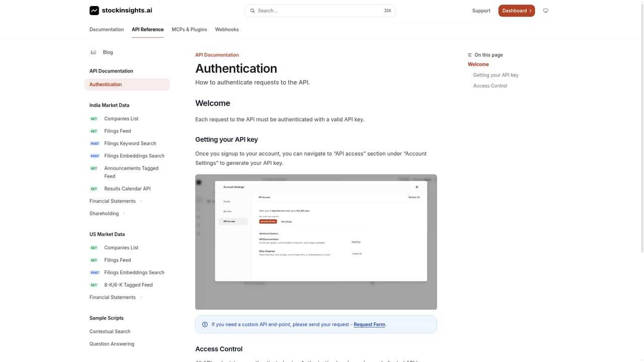The image size is (644, 362).
Task: Click the Blog icon in sidebar
Action: [93, 52]
